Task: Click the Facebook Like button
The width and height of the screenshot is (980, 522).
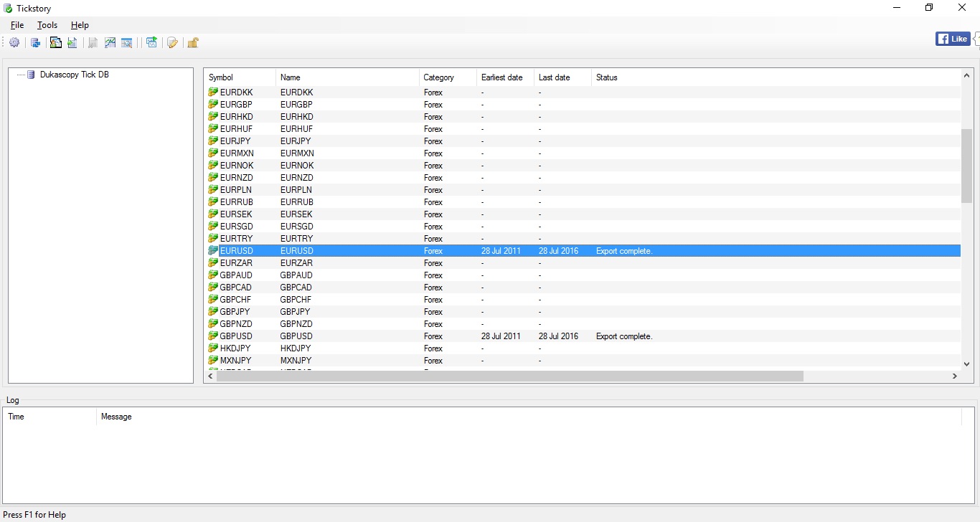Action: tap(953, 39)
